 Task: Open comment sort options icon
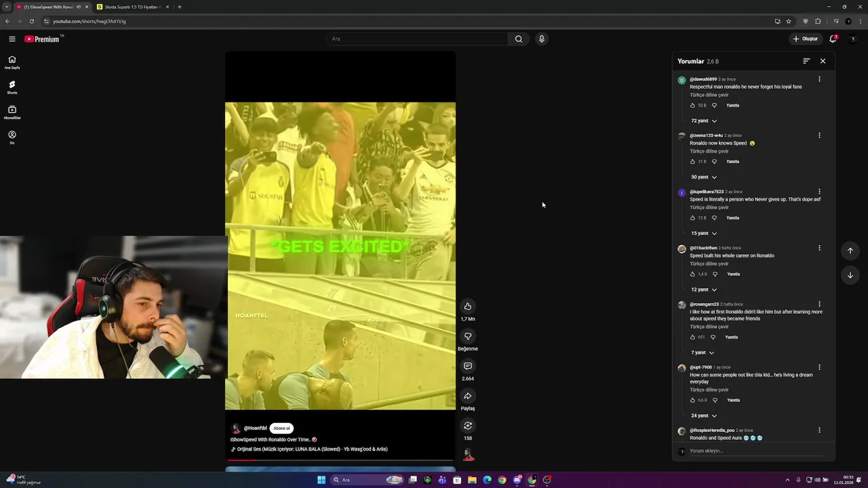pyautogui.click(x=806, y=61)
